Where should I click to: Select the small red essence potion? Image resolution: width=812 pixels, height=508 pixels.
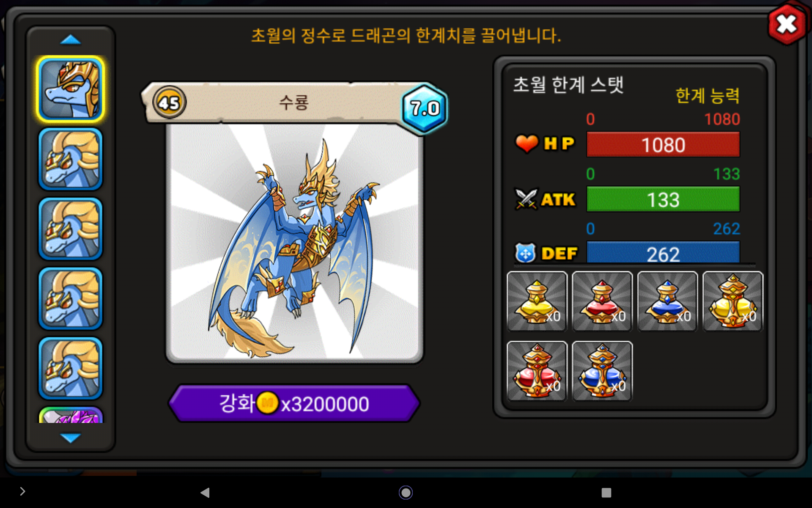coord(602,301)
